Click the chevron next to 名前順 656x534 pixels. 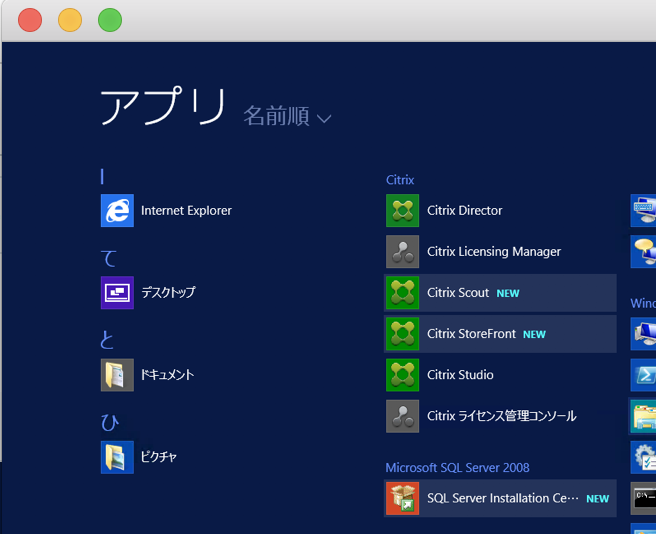point(324,119)
